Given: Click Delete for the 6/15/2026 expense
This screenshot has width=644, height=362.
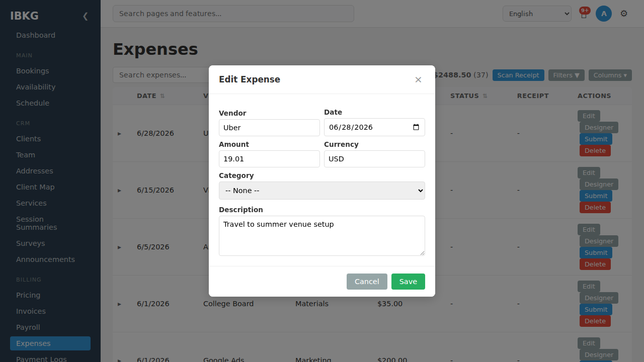Looking at the screenshot, I should click(x=595, y=208).
